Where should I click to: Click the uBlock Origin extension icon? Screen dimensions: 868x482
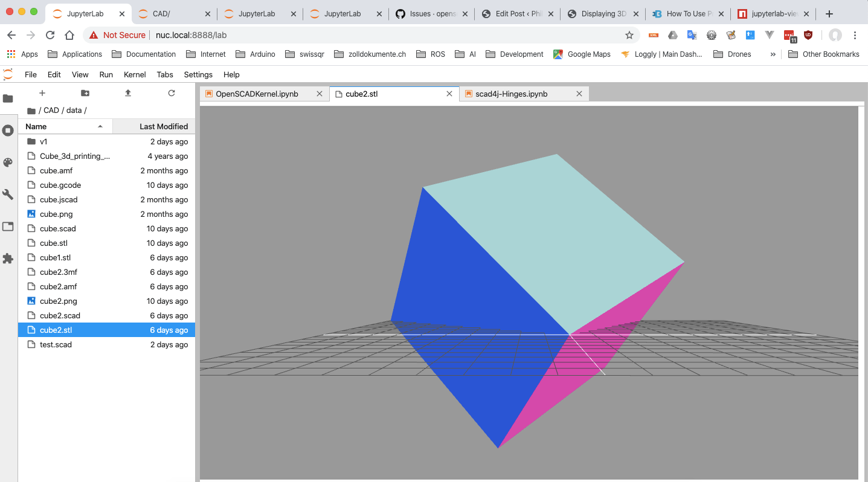click(x=808, y=35)
